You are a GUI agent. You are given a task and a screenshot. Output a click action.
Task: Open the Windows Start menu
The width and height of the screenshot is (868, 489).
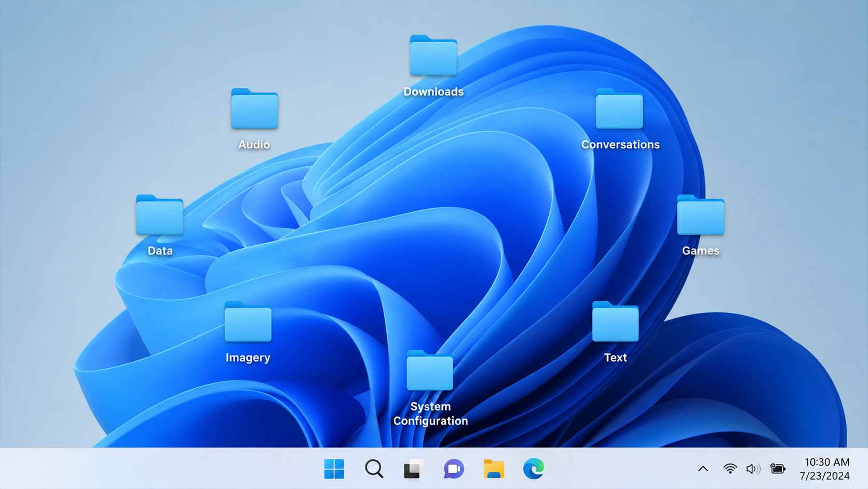pyautogui.click(x=334, y=469)
